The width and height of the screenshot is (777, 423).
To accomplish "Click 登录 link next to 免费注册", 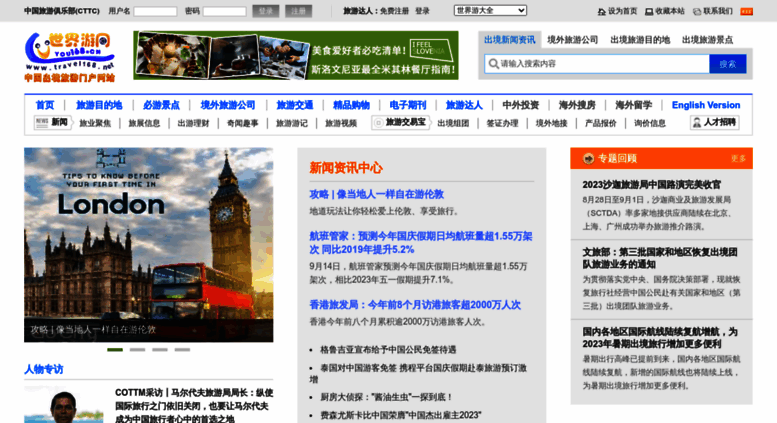I will (422, 11).
